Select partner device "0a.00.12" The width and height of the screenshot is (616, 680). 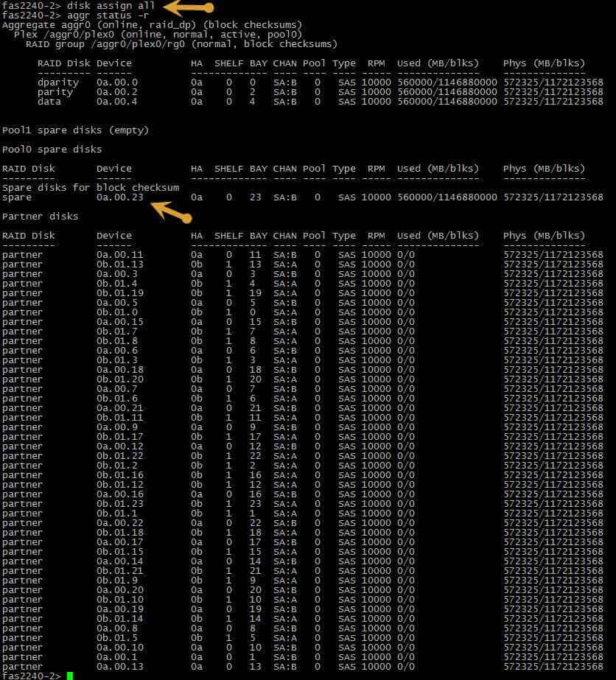(x=119, y=446)
